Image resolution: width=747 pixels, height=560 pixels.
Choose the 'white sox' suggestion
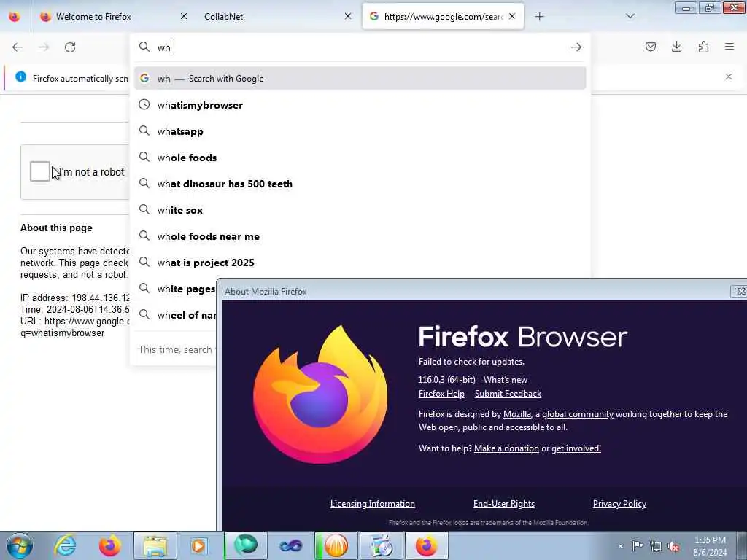[x=360, y=209]
